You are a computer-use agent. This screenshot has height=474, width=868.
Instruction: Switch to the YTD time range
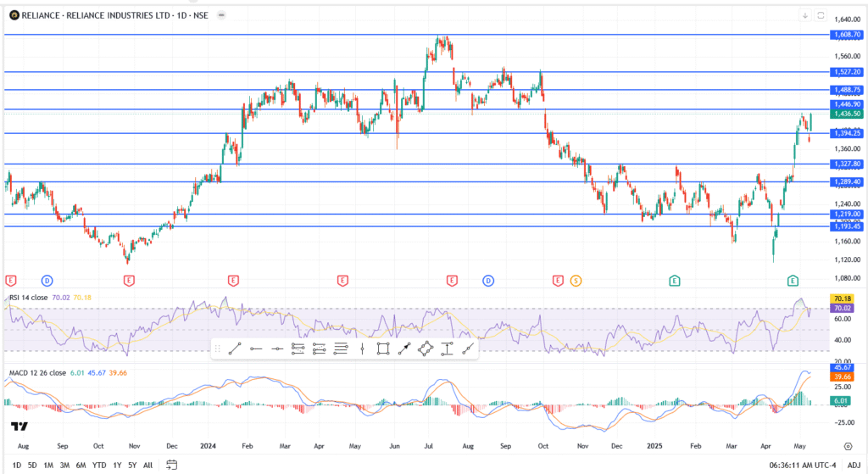click(99, 465)
